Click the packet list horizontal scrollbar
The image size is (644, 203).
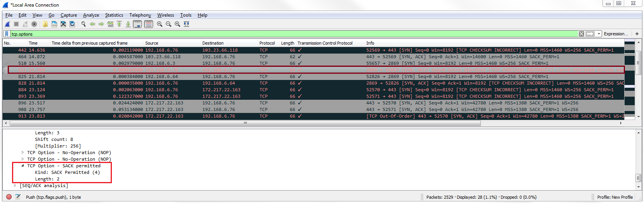click(x=245, y=123)
